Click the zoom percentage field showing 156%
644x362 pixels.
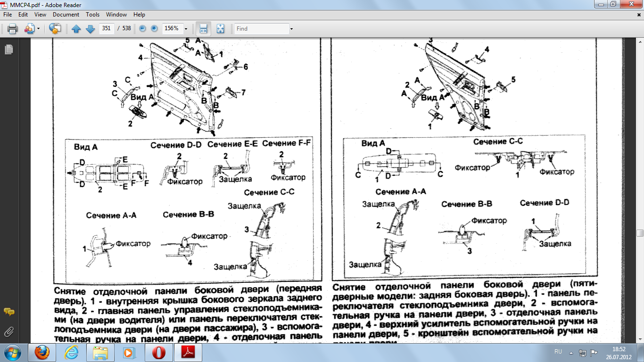172,28
